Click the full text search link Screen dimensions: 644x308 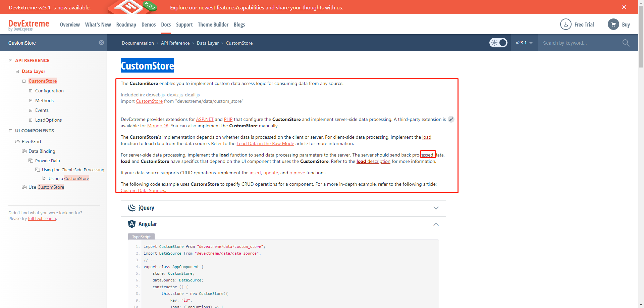pos(42,219)
